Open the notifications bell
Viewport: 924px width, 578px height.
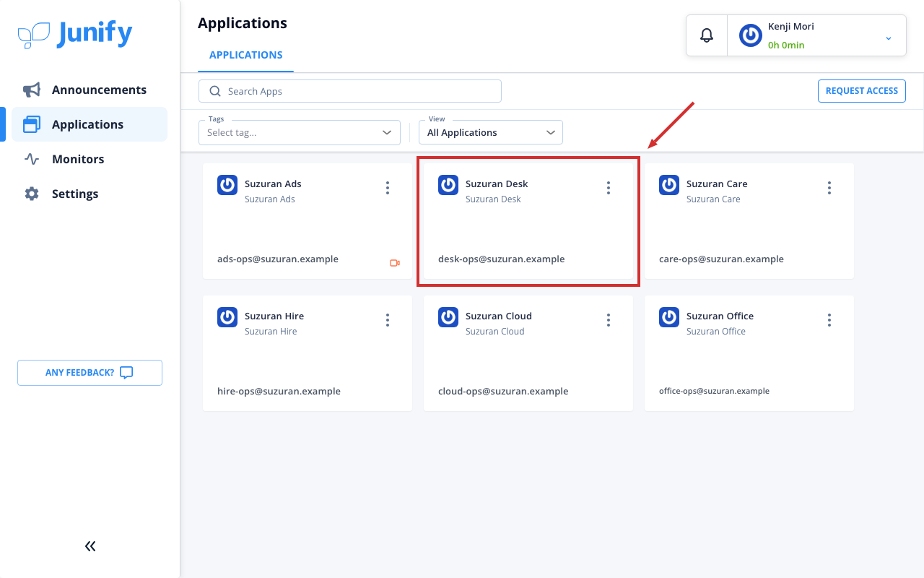707,35
